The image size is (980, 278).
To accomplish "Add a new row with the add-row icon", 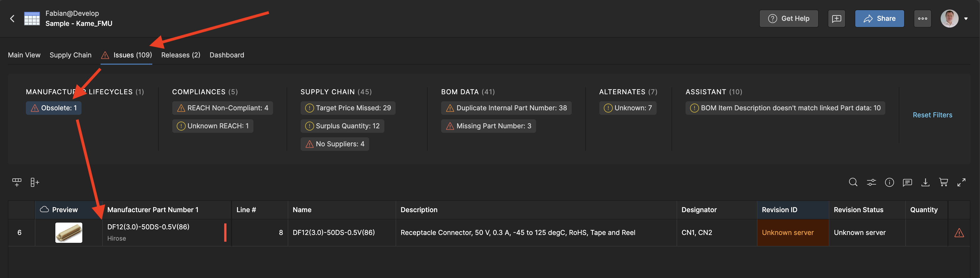I will coord(17,182).
